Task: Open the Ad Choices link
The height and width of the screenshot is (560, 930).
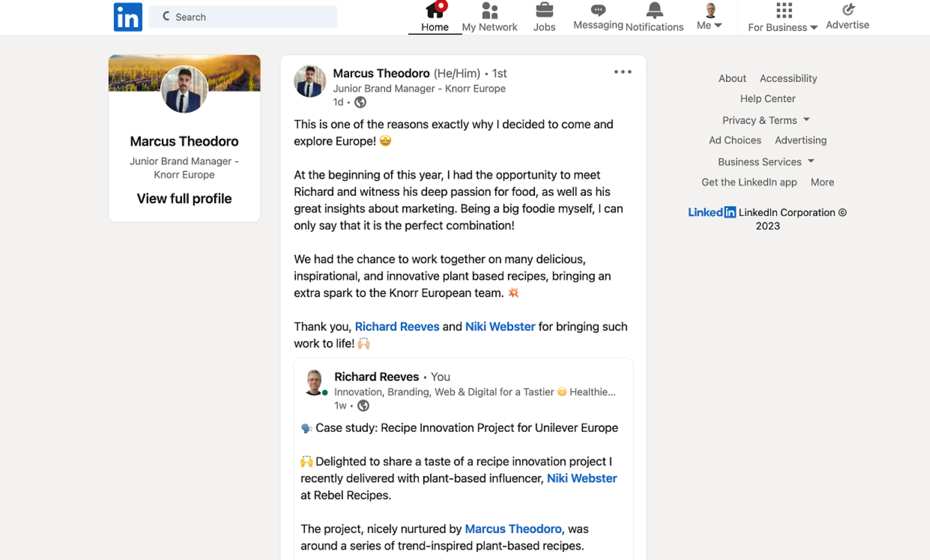Action: pyautogui.click(x=735, y=140)
